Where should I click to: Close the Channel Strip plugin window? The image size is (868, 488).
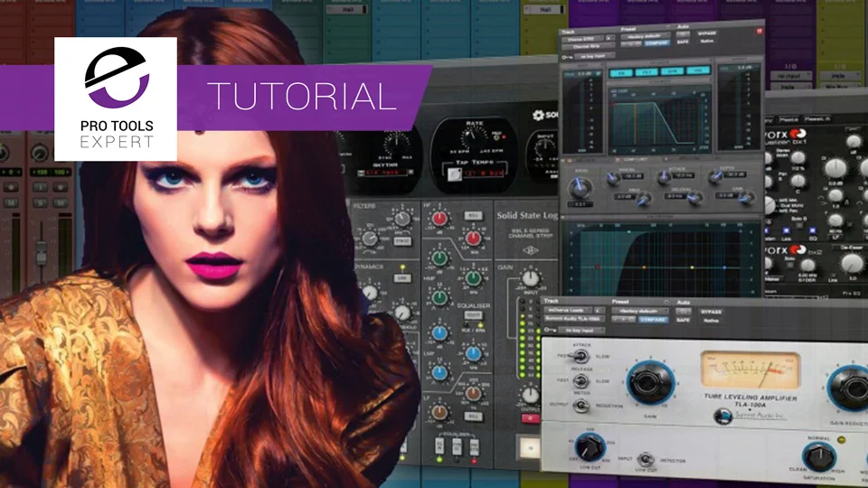click(759, 31)
